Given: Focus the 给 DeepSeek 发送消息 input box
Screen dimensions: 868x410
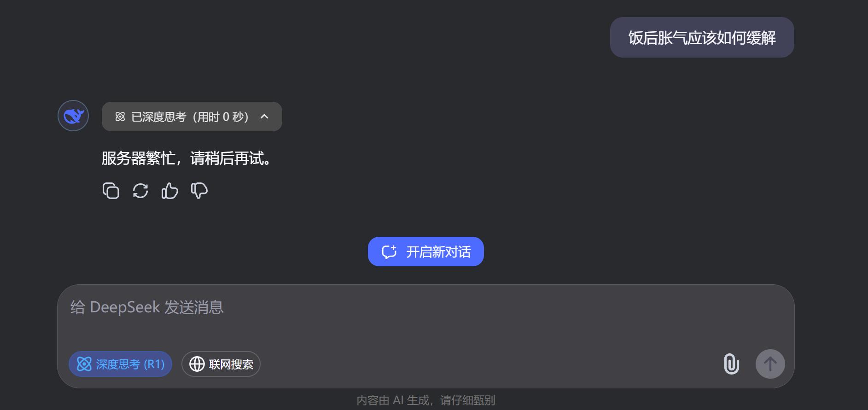Looking at the screenshot, I should click(x=425, y=318).
